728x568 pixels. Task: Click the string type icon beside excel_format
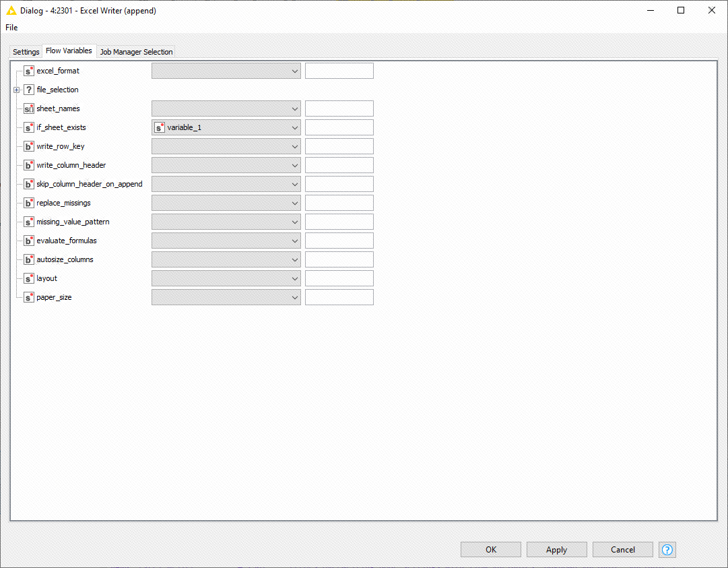tap(28, 70)
